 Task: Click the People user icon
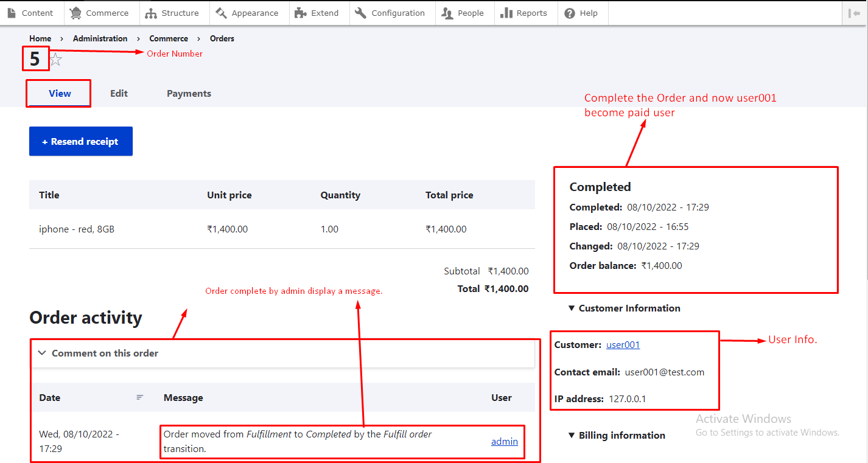(447, 13)
